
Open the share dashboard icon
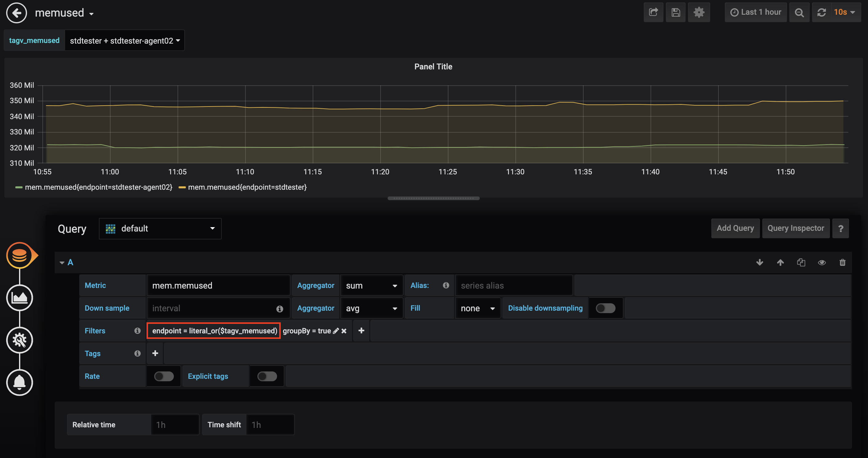pos(653,13)
